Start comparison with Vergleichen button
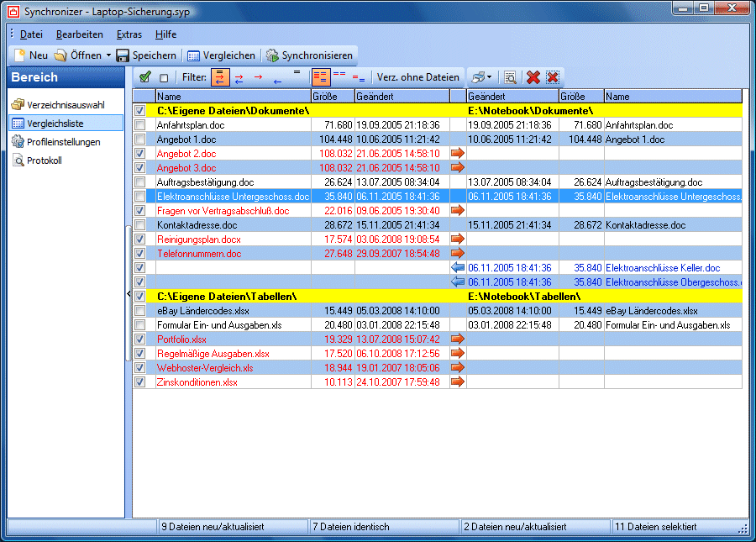756x542 pixels. 221,55
